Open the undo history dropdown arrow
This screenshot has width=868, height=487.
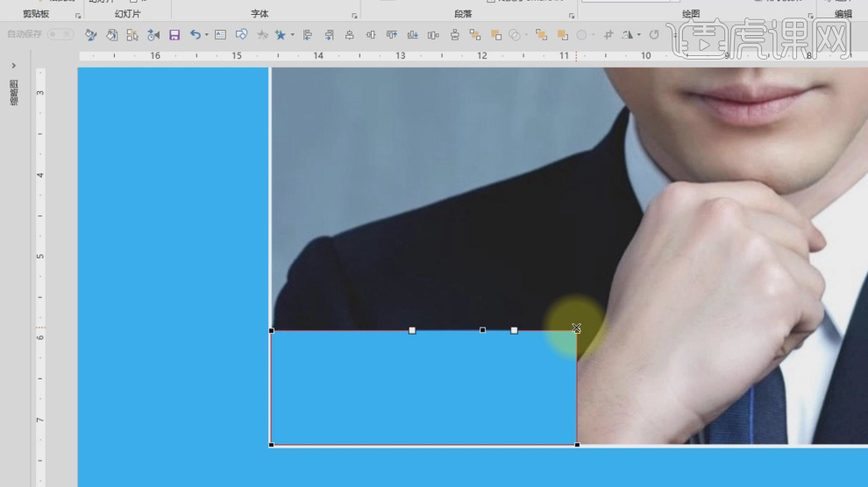[207, 35]
